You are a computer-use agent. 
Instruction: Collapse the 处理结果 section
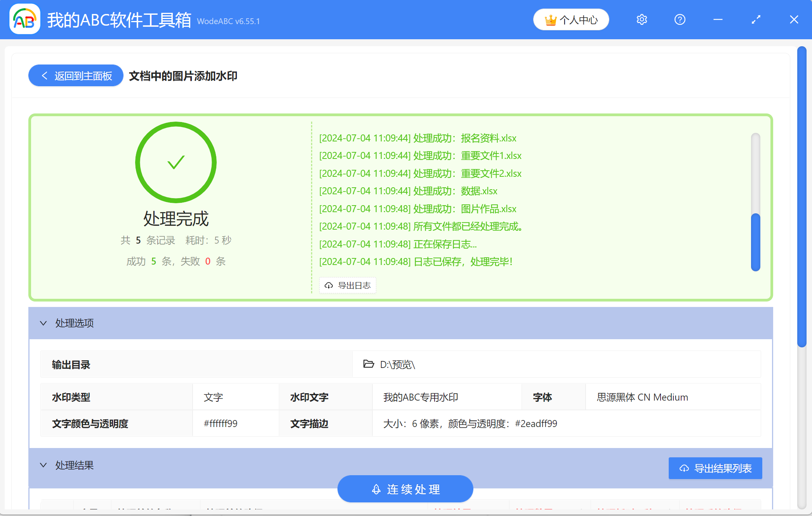(43, 465)
